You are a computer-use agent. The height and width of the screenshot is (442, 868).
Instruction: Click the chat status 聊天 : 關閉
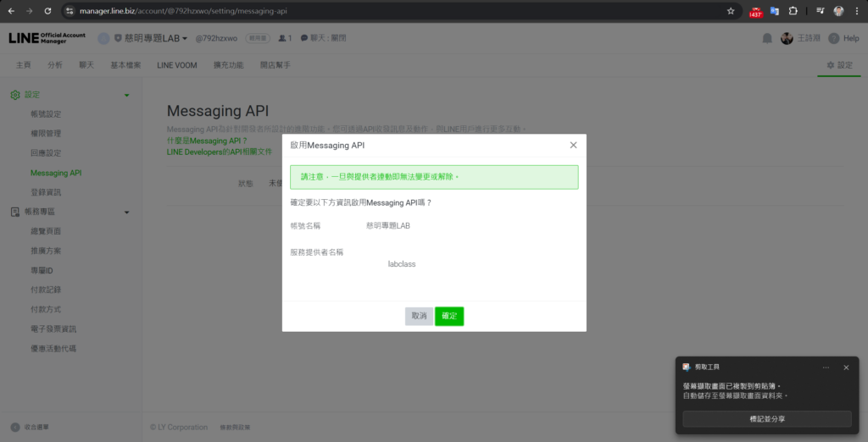click(x=324, y=38)
